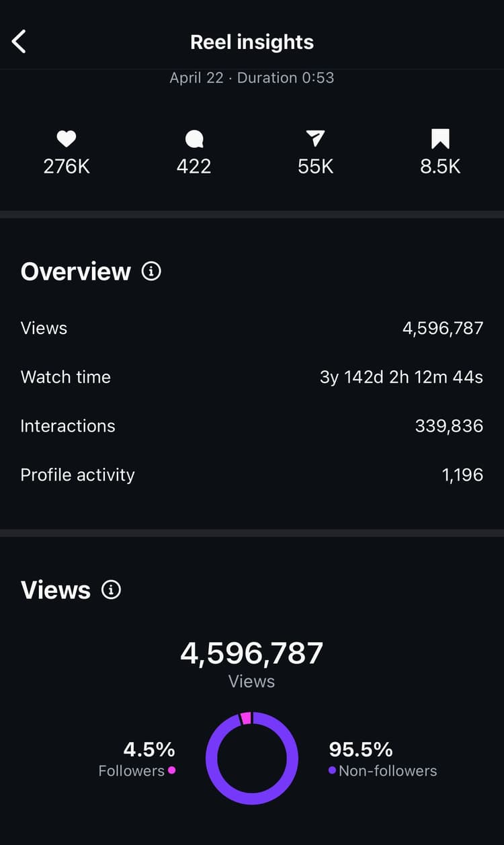The height and width of the screenshot is (845, 504).
Task: Tap the 422 comments count
Action: 194,167
